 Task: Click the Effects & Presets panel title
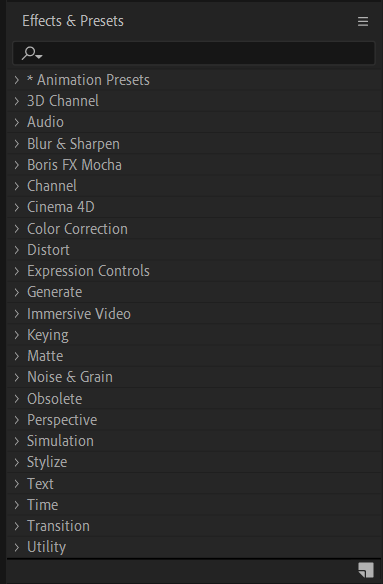point(73,21)
